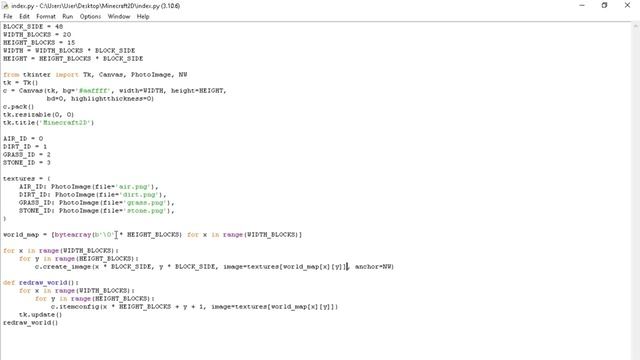
Task: Click the 'stone.png' PhotoImage line
Action: [x=97, y=211]
